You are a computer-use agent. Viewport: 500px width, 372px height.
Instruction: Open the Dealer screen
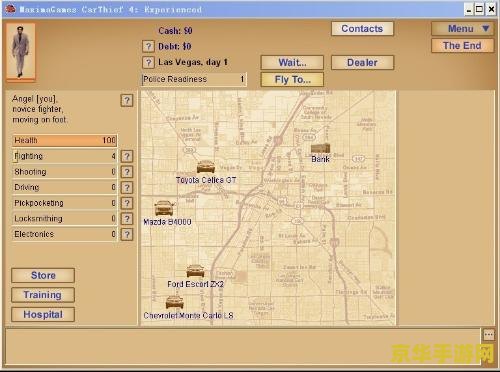(x=362, y=62)
